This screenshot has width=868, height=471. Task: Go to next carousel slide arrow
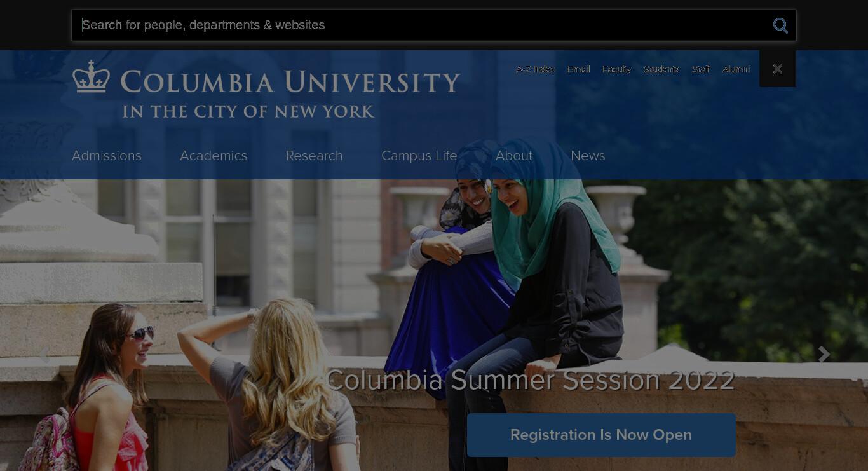click(824, 355)
